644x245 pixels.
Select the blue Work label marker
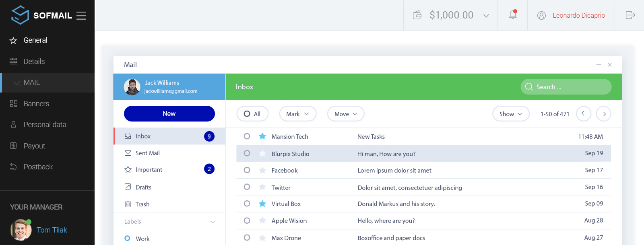click(x=127, y=238)
